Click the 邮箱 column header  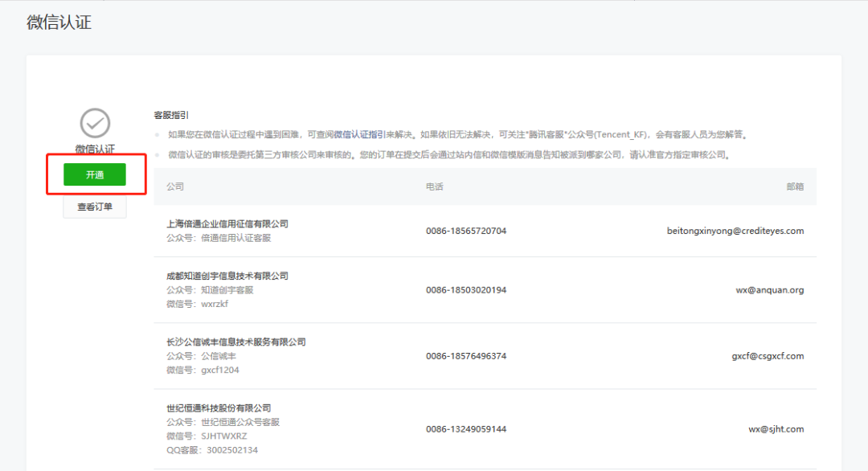pyautogui.click(x=795, y=186)
